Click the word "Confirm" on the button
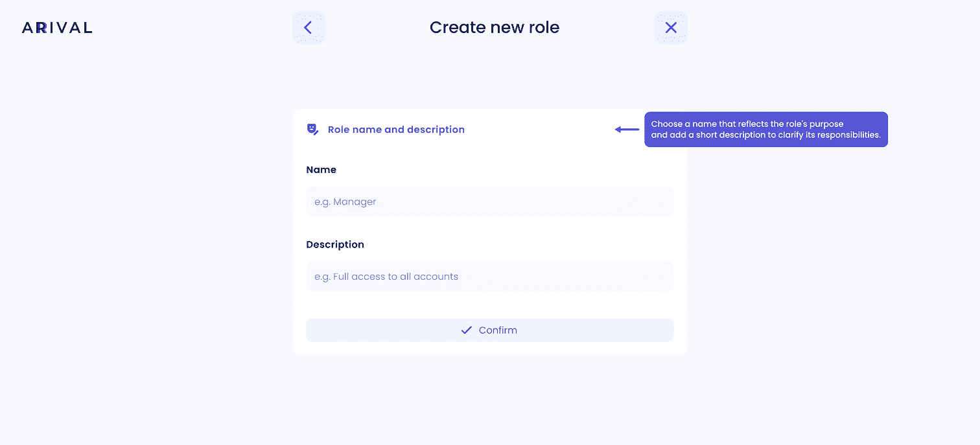Screen dimensions: 980x445 click(x=498, y=330)
